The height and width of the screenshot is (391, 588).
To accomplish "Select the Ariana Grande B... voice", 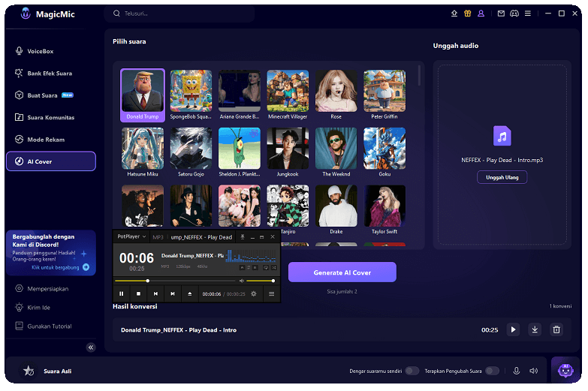I will click(240, 95).
